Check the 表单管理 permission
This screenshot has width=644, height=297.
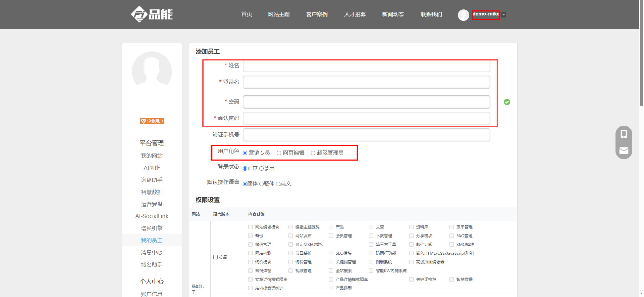point(451,227)
